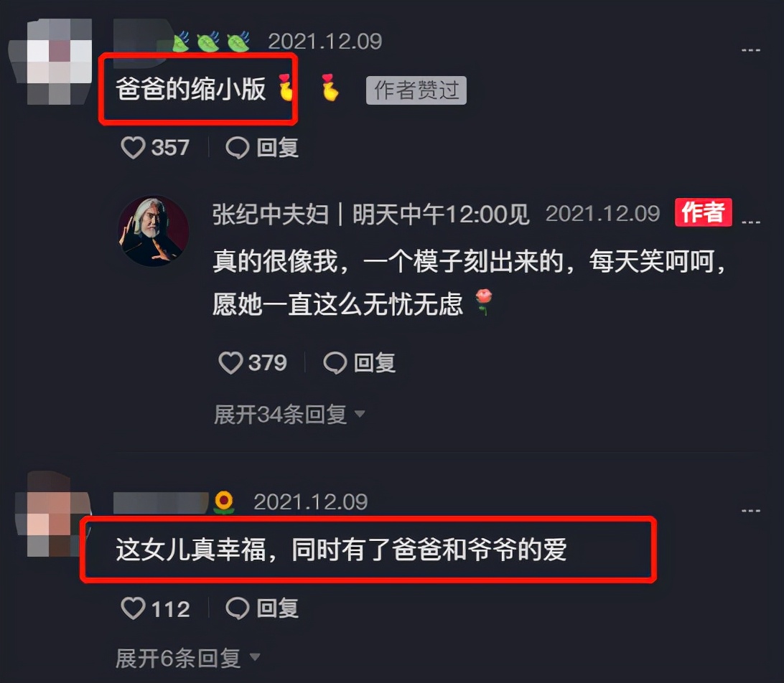This screenshot has height=683, width=784.
Task: Open the blurred avatar of the third commenter
Action: [52, 514]
